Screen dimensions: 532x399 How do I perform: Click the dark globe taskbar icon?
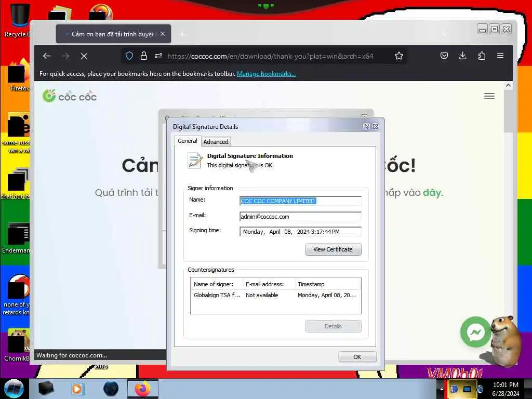click(x=111, y=389)
